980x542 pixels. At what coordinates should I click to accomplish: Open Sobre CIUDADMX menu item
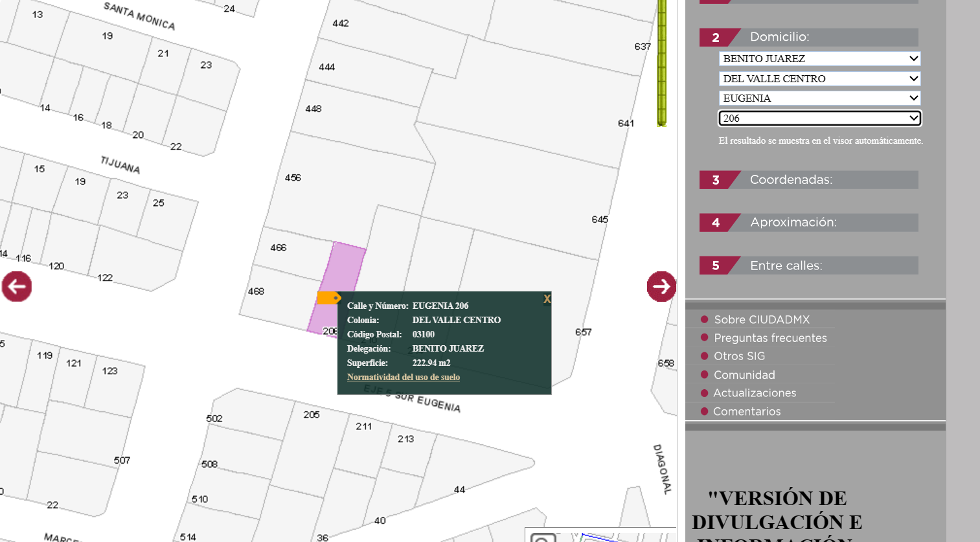point(762,319)
